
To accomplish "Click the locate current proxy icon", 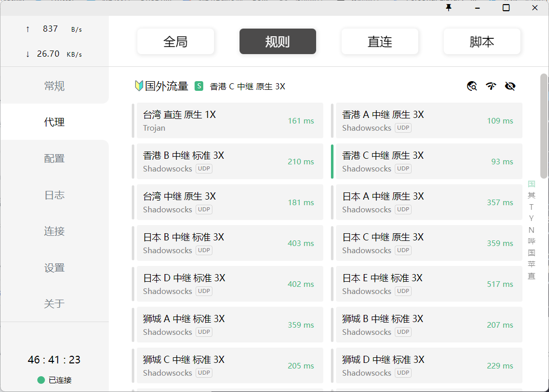I will [x=472, y=86].
